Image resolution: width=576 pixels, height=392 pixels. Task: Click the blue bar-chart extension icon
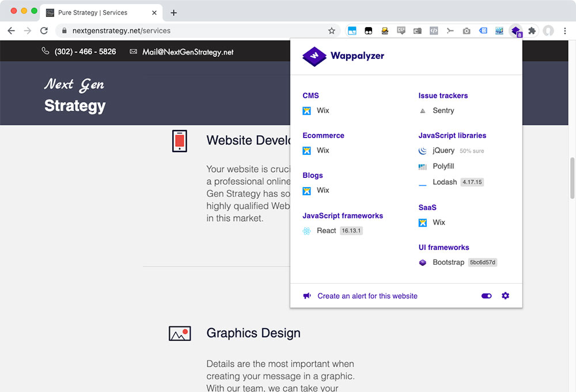[x=499, y=31]
